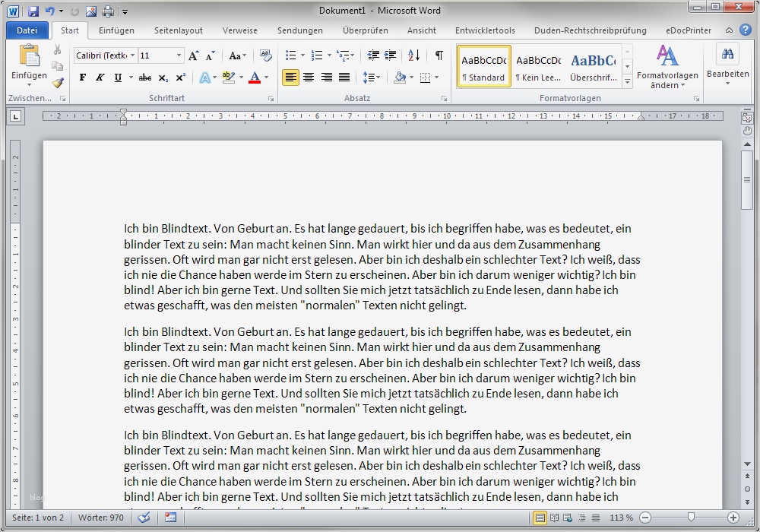Switch to the Einfügen ribbon tab
Viewport: 760px width, 532px height.
click(116, 30)
